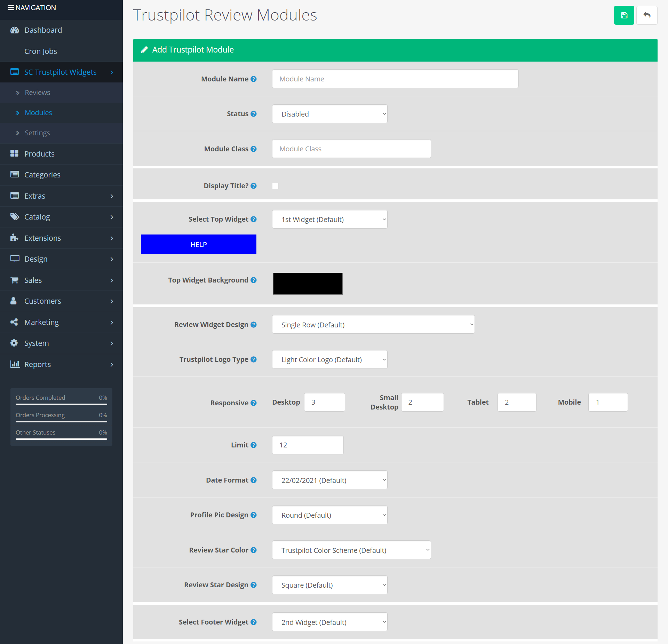Click the Review Star Design help icon
This screenshot has width=668, height=644.
click(254, 585)
